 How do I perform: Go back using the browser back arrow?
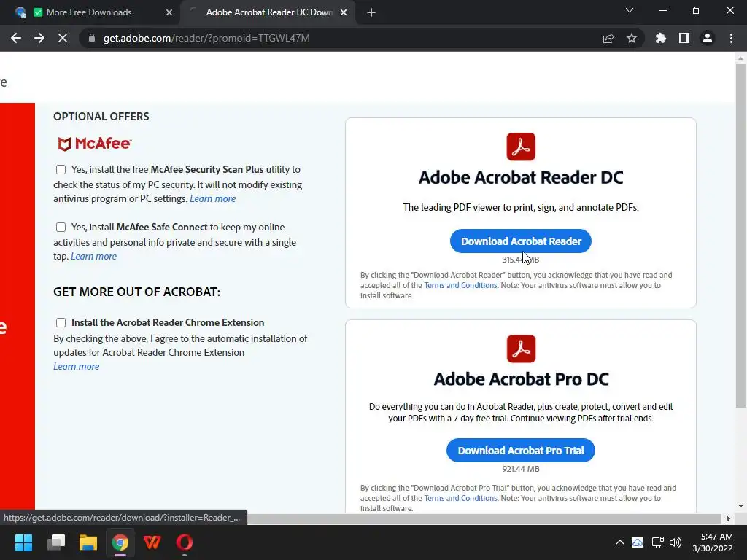(16, 38)
